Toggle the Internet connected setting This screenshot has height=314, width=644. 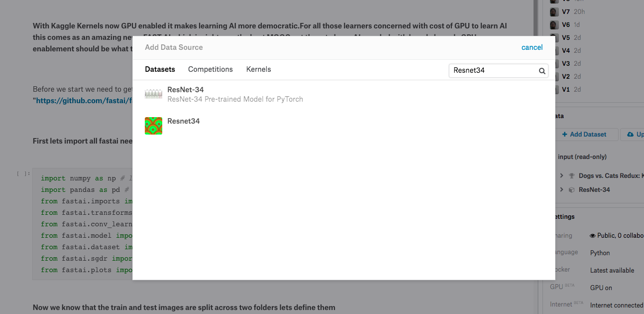[x=617, y=305]
